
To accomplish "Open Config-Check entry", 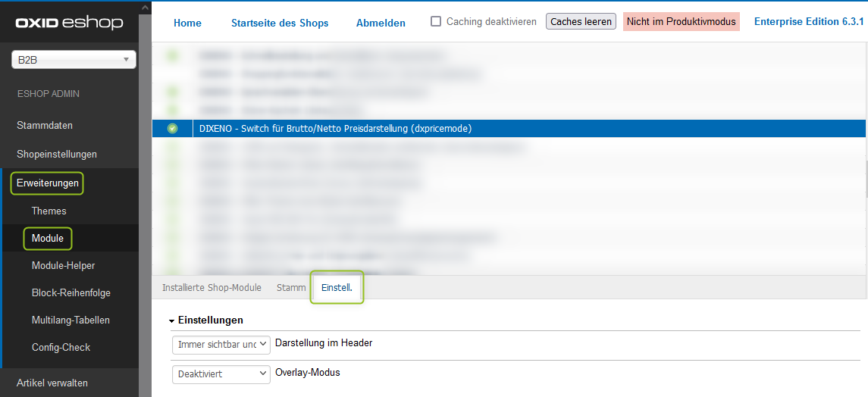I will (61, 347).
